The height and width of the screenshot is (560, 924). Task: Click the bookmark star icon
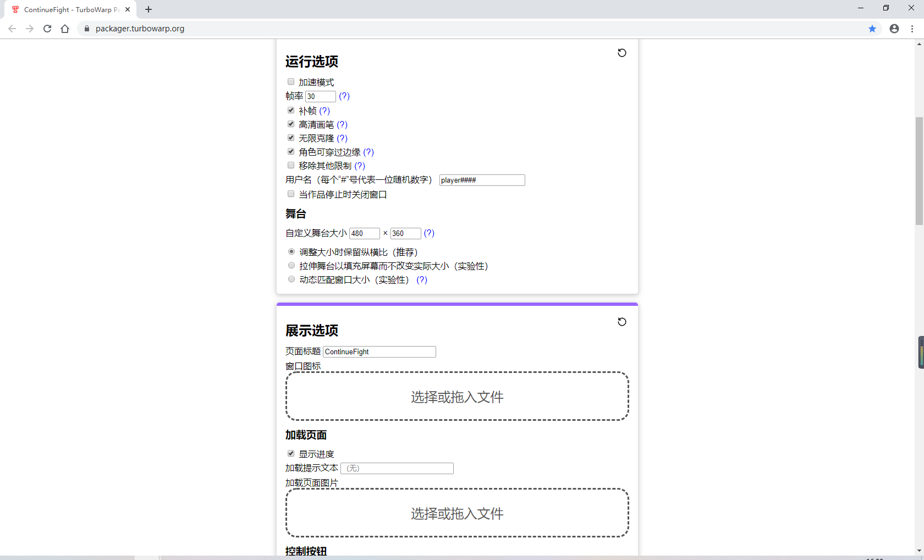[872, 29]
